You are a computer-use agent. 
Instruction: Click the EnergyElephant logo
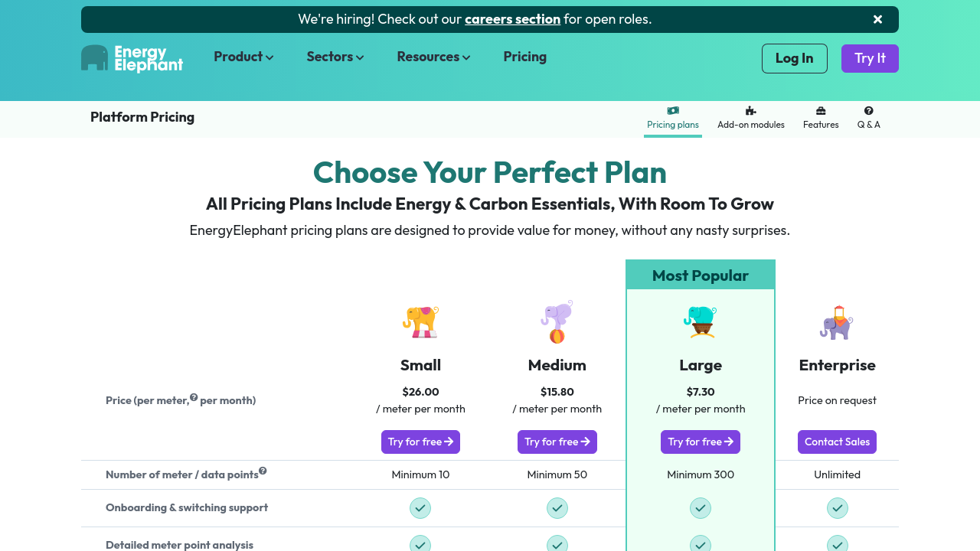[x=132, y=58]
